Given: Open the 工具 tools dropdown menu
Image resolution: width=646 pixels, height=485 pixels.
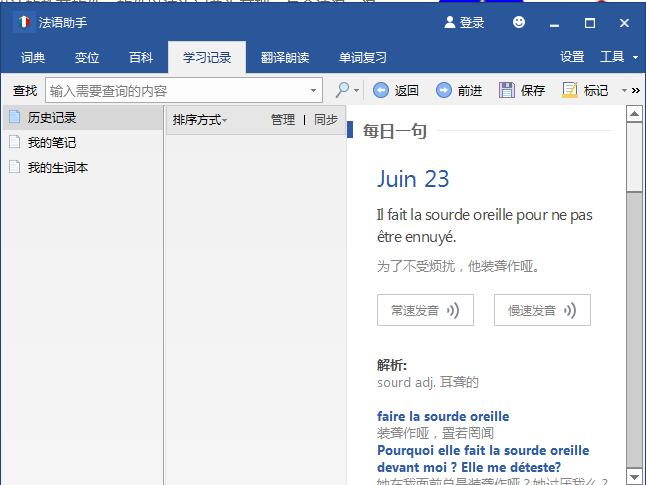Looking at the screenshot, I should pos(618,57).
